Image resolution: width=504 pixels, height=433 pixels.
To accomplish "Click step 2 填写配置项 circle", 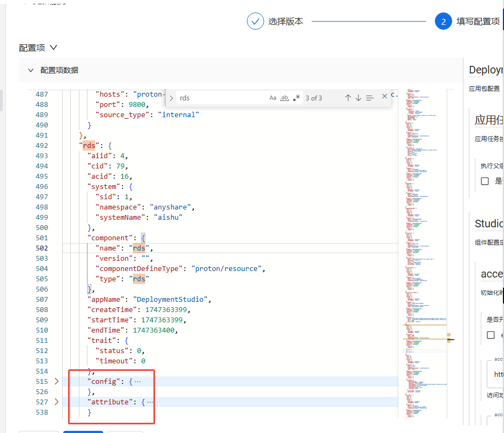I will [443, 21].
